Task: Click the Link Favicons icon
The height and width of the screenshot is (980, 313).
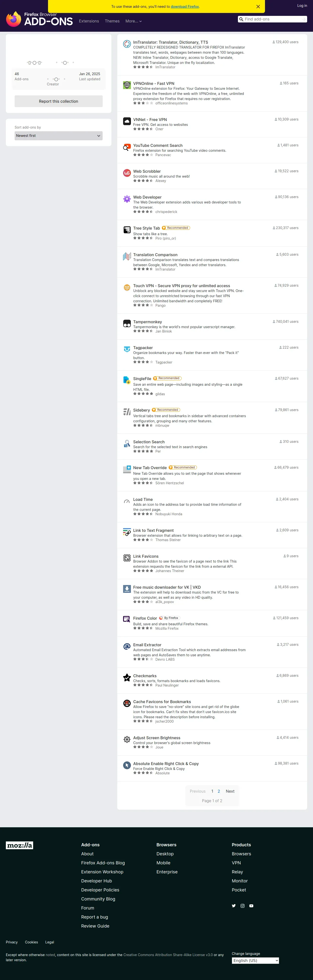Action: (x=127, y=558)
